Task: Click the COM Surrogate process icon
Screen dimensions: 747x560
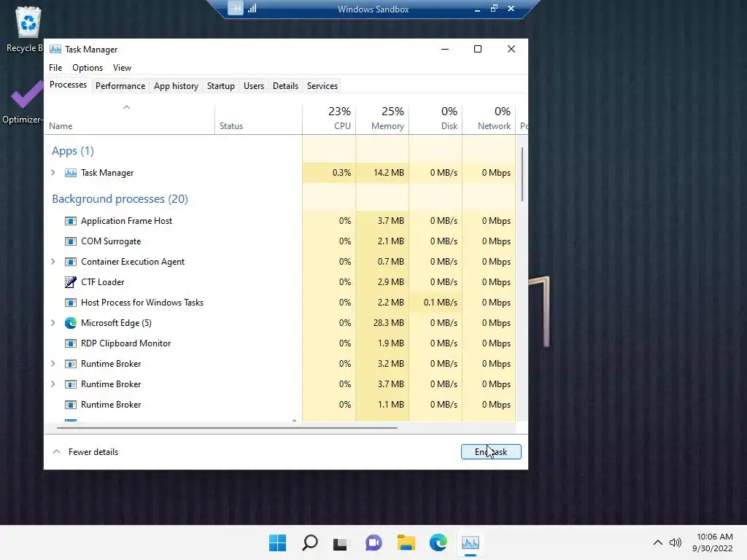Action: pyautogui.click(x=71, y=241)
